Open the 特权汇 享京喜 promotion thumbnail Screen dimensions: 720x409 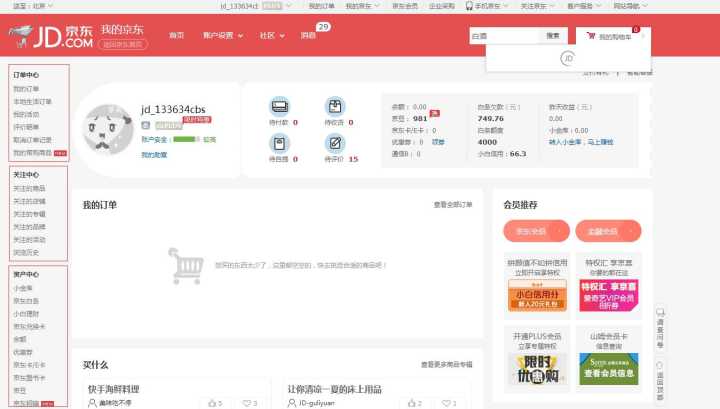[x=608, y=295]
